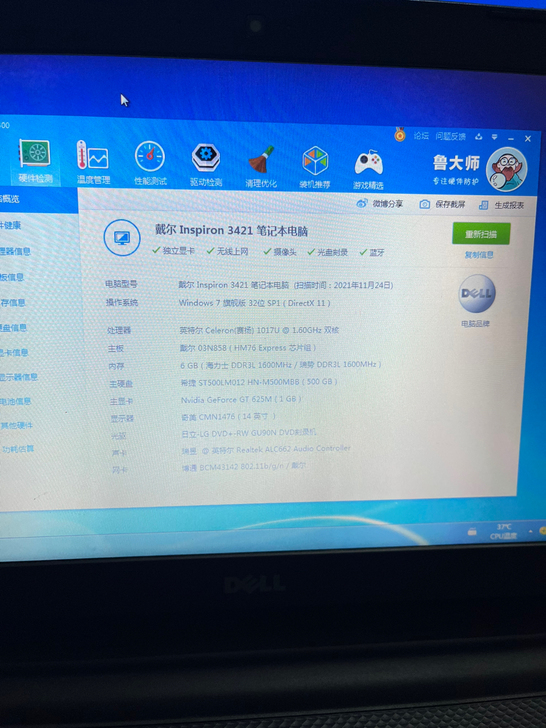Click the 保存截屏 text label
Image resolution: width=546 pixels, height=728 pixels.
coord(450,204)
